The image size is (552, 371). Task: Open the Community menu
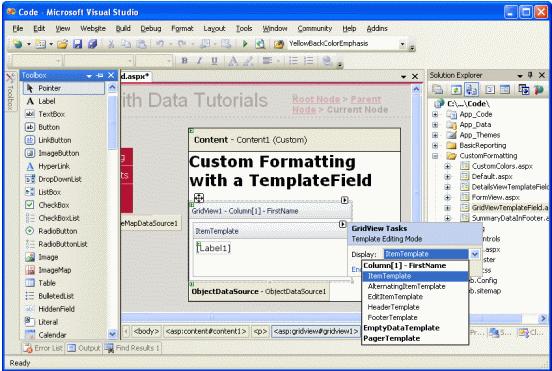[315, 29]
